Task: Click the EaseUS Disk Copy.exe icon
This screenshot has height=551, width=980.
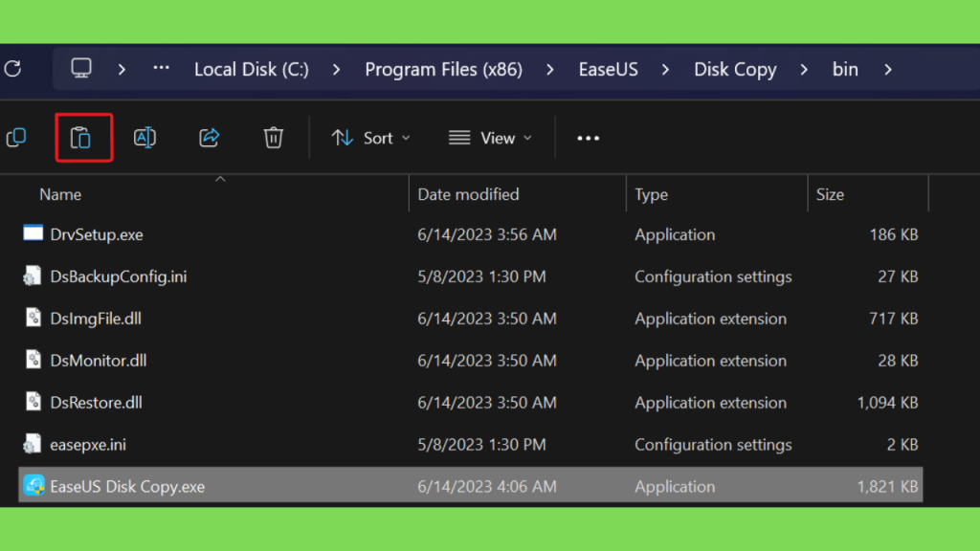Action: click(x=33, y=485)
